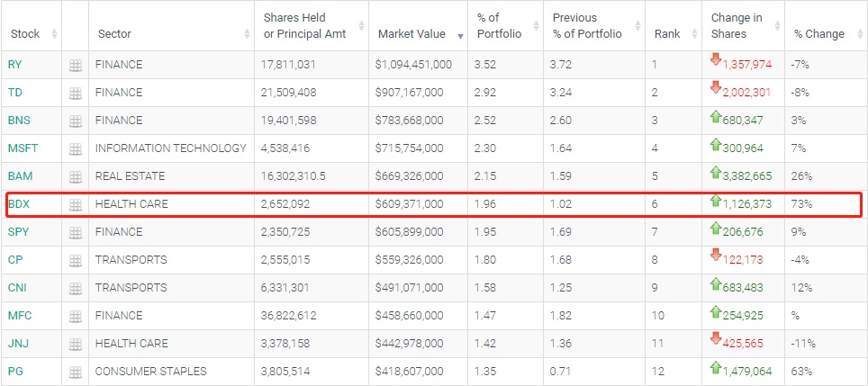Sort by the Sector column header
This screenshot has height=386, width=868.
click(114, 34)
